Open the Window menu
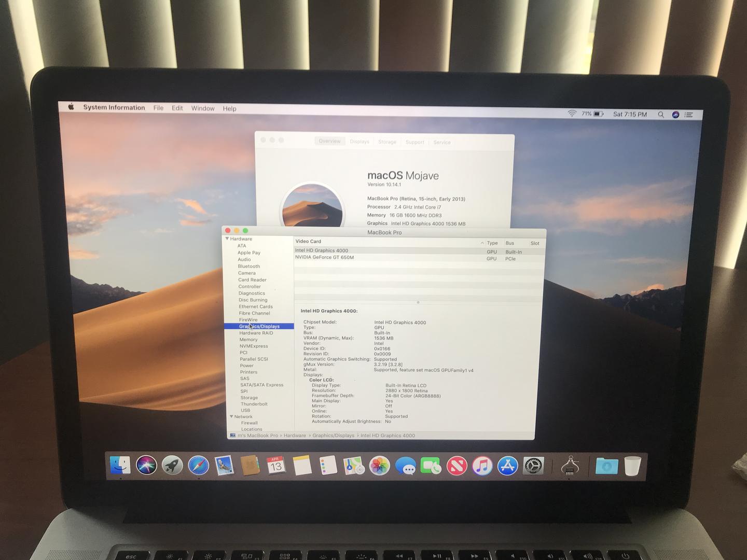This screenshot has width=747, height=560. 203,108
